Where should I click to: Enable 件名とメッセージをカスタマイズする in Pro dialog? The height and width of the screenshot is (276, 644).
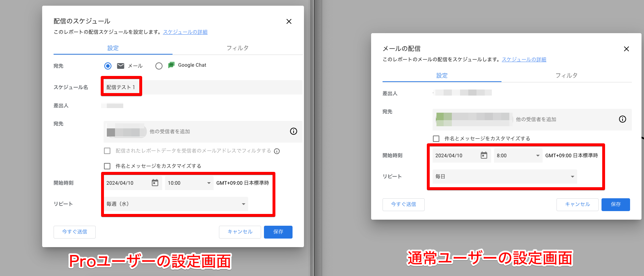pos(107,166)
